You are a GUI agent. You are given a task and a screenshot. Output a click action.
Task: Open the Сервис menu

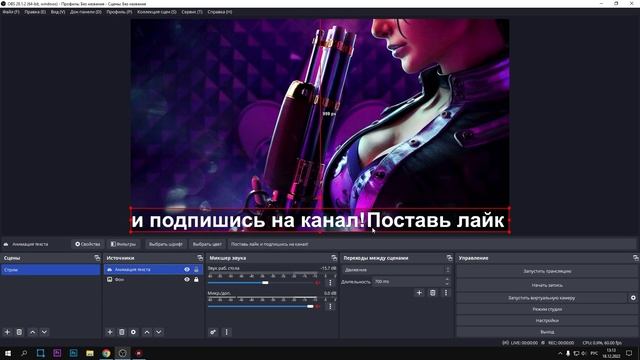(x=192, y=12)
